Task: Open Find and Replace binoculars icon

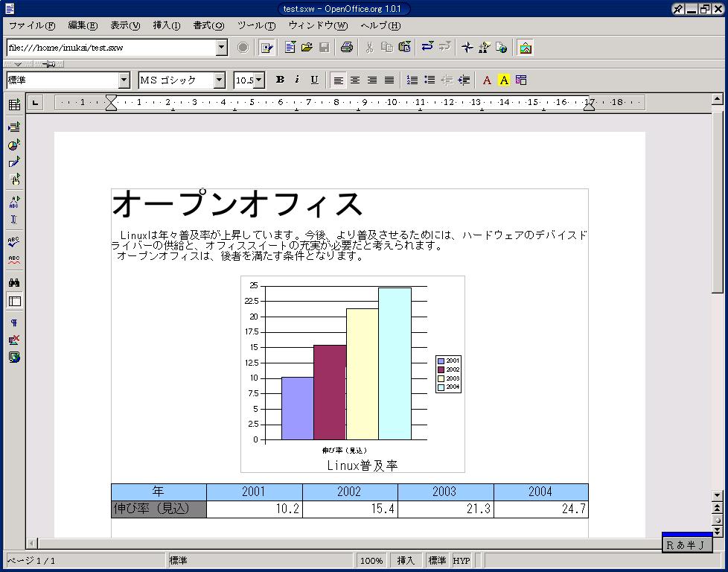Action: pyautogui.click(x=14, y=282)
